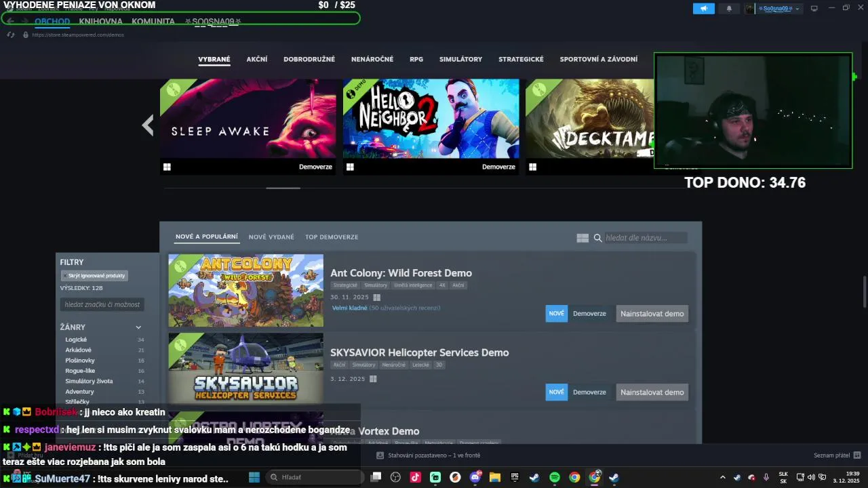
Task: Show hidden system tray icons chevron
Action: 722,477
